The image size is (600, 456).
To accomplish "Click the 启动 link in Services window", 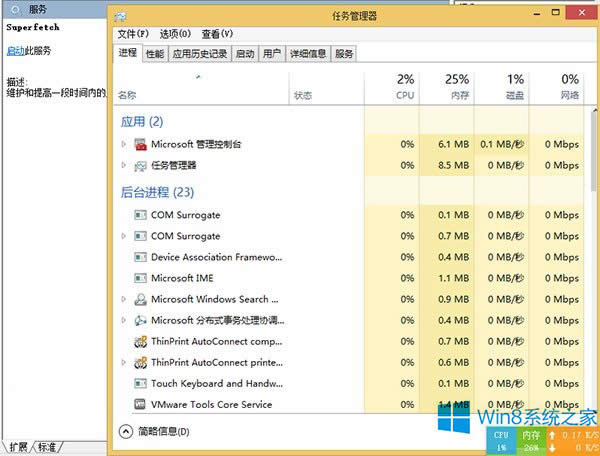I will [16, 50].
